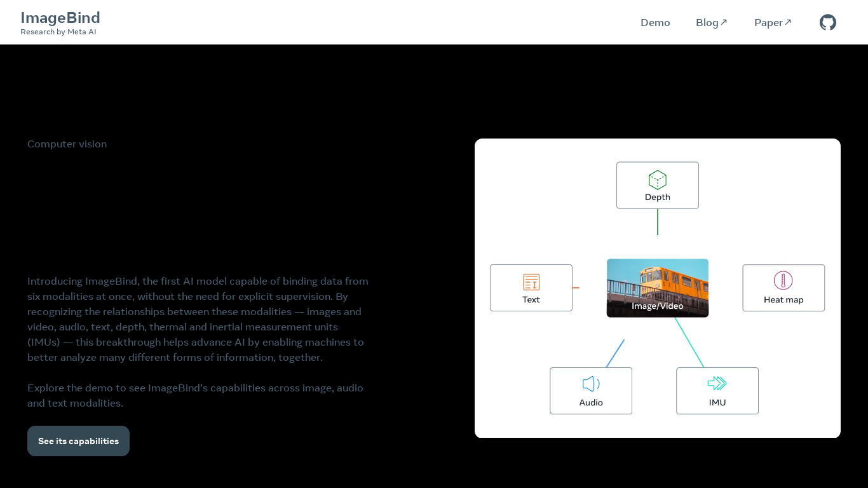
Task: Open the Demo nav item
Action: [655, 23]
